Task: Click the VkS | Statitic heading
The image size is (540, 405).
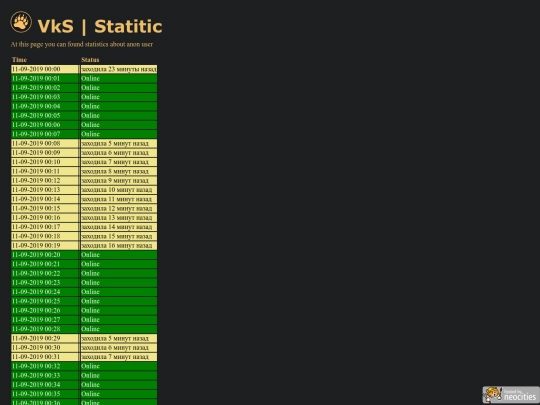Action: [x=100, y=27]
